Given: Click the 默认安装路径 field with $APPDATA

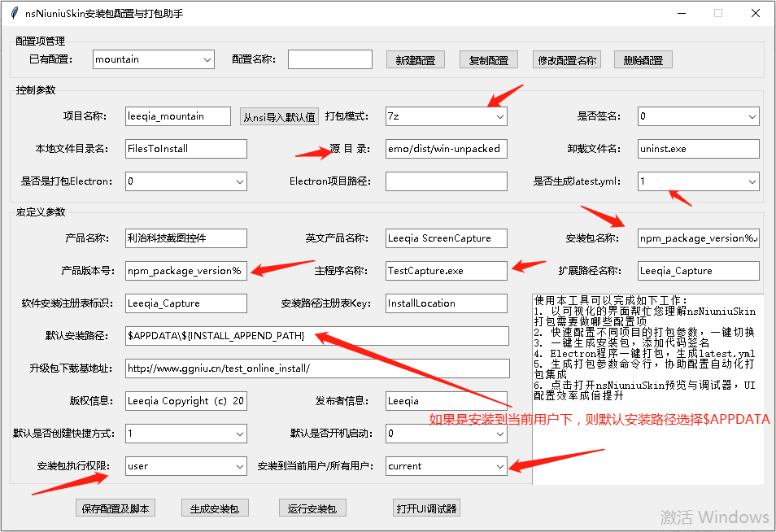Looking at the screenshot, I should click(316, 335).
